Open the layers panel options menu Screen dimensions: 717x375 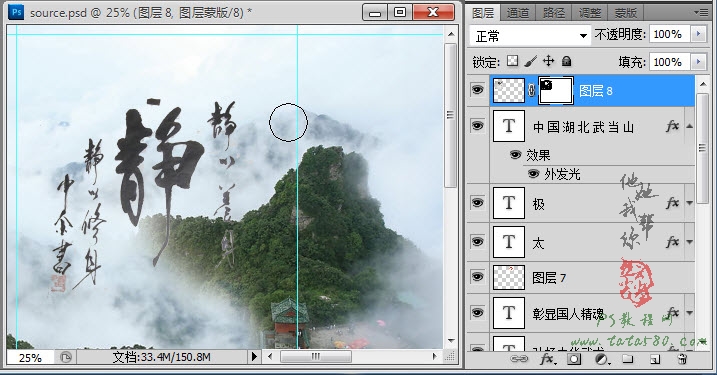[701, 13]
